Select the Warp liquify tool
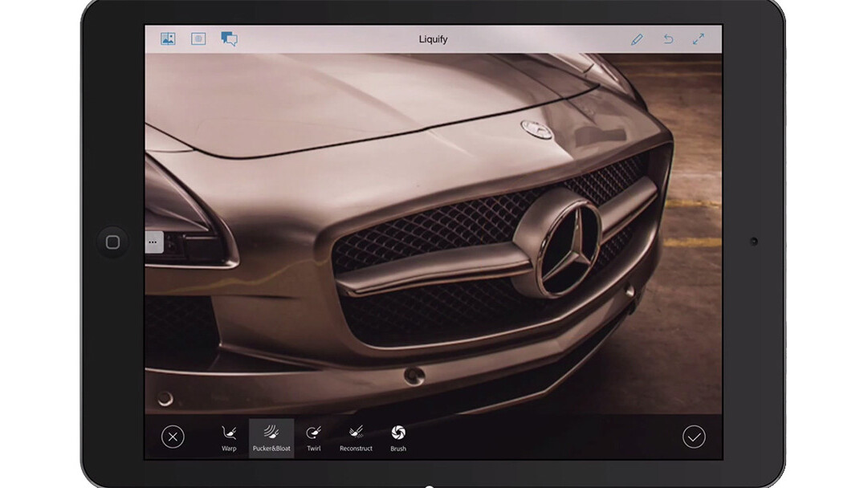This screenshot has width=868, height=488. [x=229, y=437]
